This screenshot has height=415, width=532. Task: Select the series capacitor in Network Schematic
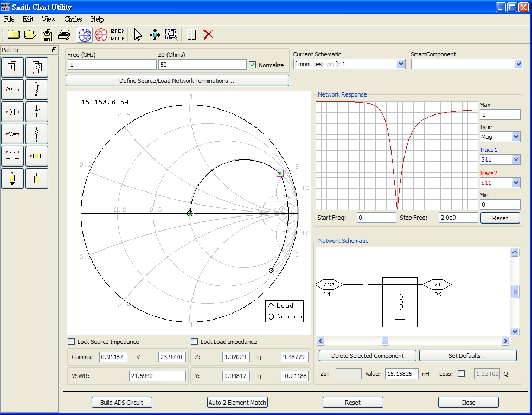366,284
